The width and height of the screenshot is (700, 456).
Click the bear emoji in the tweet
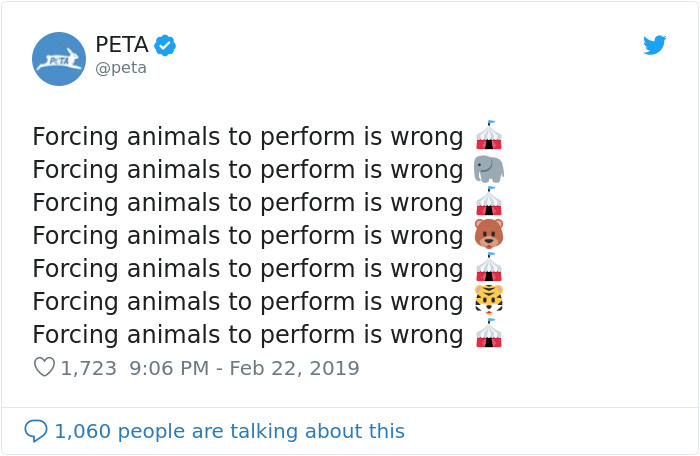tap(489, 236)
